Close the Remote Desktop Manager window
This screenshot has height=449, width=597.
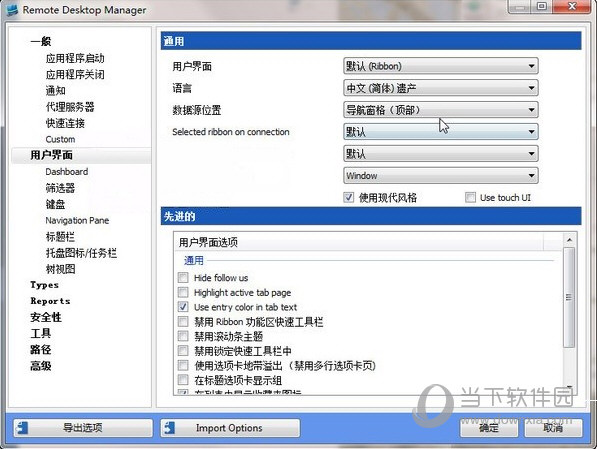(571, 6)
